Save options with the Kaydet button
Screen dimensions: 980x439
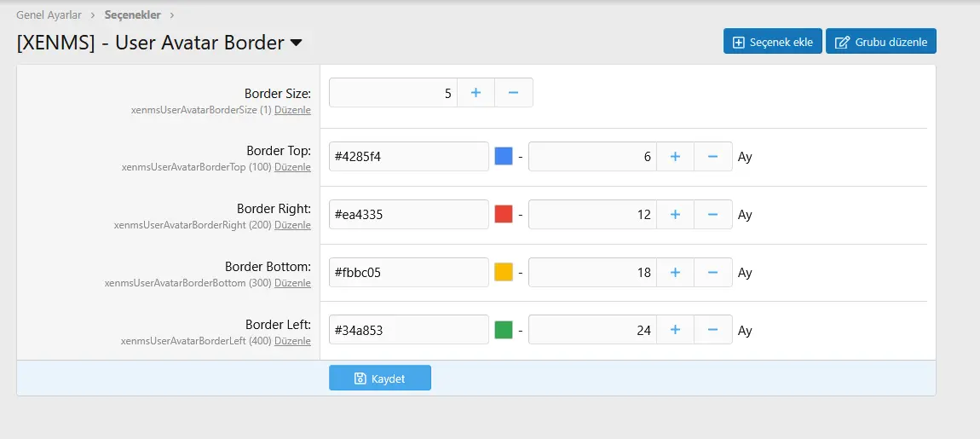point(380,378)
